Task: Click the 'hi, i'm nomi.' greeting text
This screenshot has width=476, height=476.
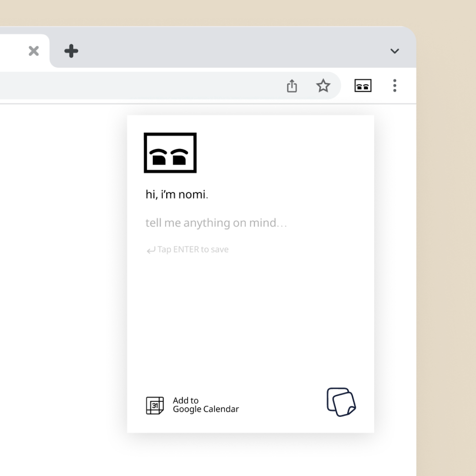Action: pos(177,194)
